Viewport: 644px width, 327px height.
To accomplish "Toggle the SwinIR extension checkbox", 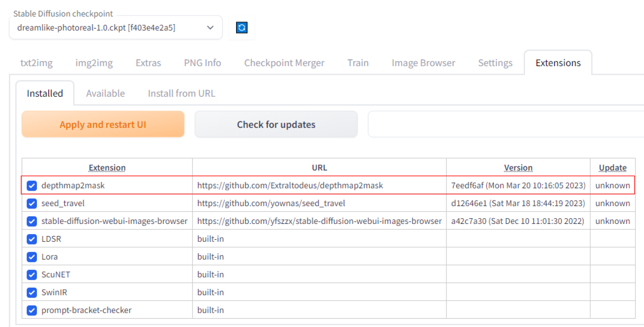I will pyautogui.click(x=32, y=292).
